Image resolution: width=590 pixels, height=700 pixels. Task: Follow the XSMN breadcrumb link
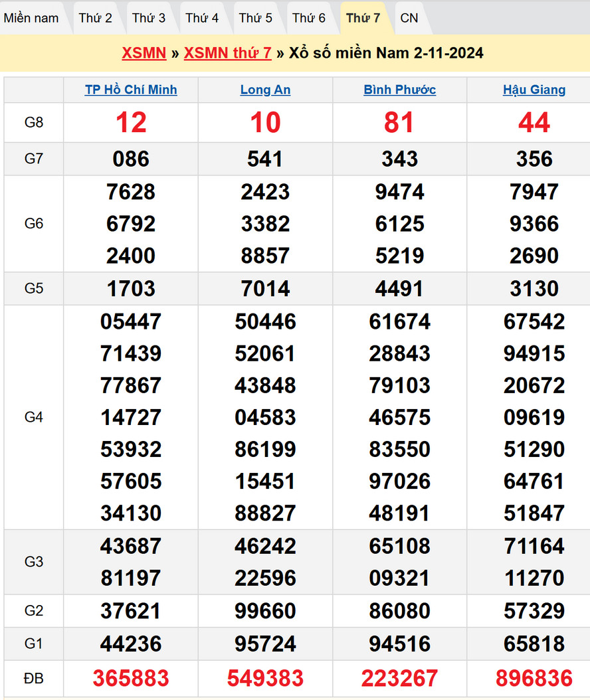(x=144, y=53)
